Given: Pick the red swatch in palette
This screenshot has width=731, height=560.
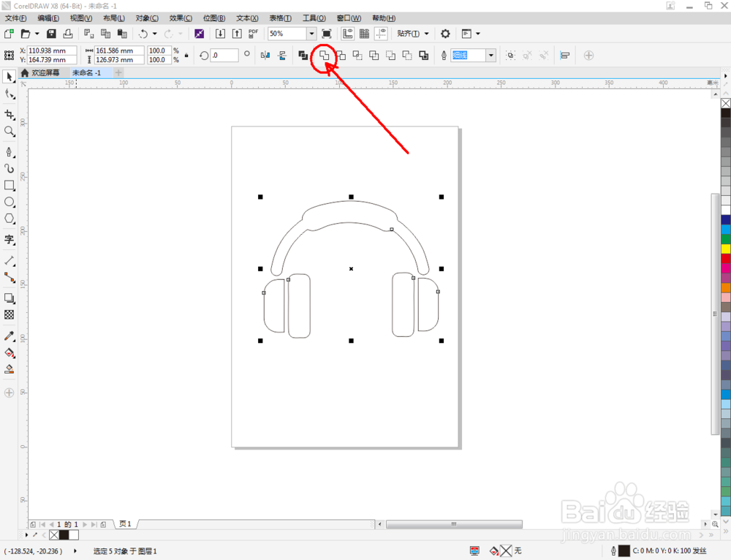Looking at the screenshot, I should (726, 258).
